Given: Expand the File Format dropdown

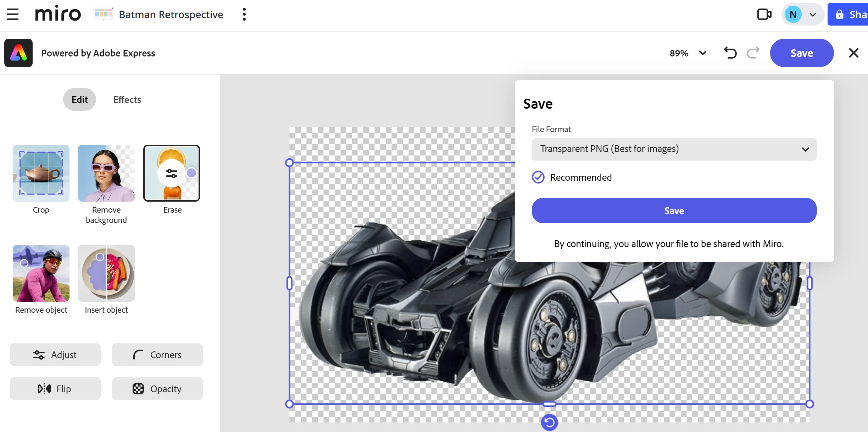Looking at the screenshot, I should pyautogui.click(x=674, y=149).
